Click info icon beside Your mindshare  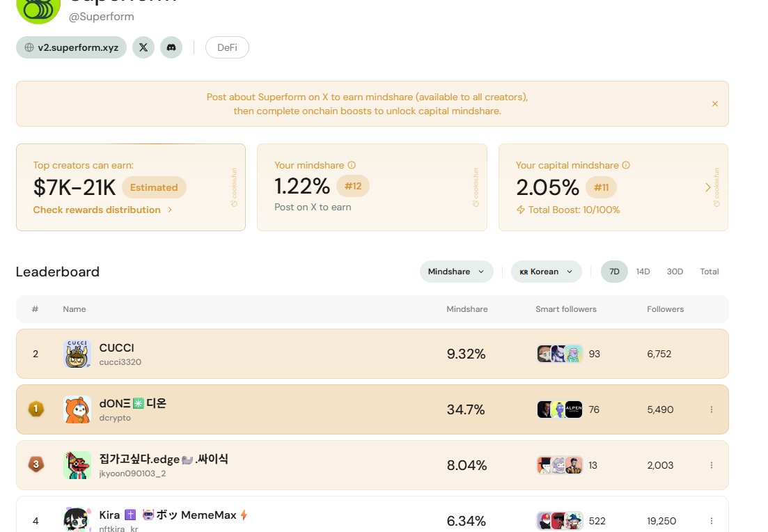pyautogui.click(x=352, y=165)
